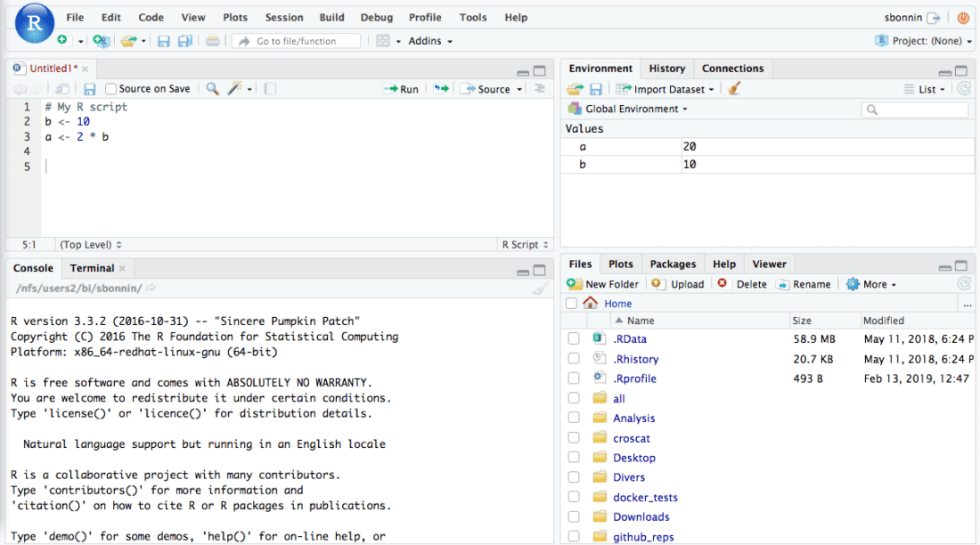Run the current line of the script
The height and width of the screenshot is (545, 980).
(x=396, y=89)
